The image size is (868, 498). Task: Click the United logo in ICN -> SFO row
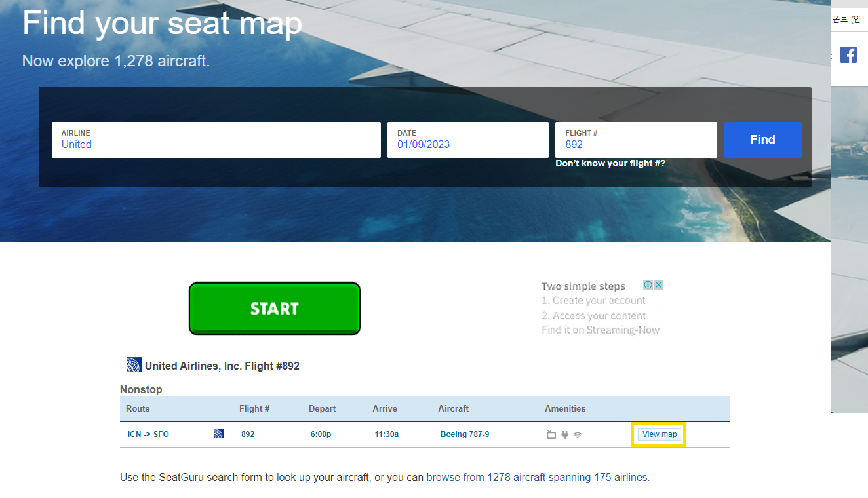click(x=219, y=434)
